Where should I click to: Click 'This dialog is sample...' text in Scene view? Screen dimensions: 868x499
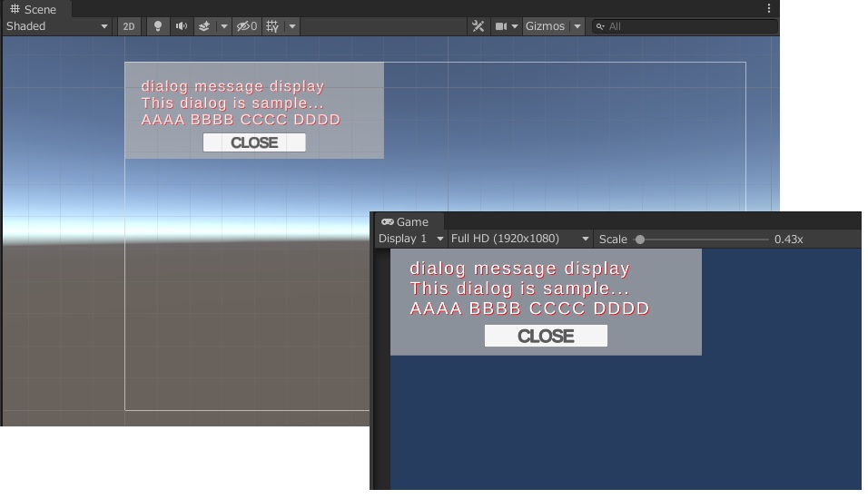tap(232, 103)
